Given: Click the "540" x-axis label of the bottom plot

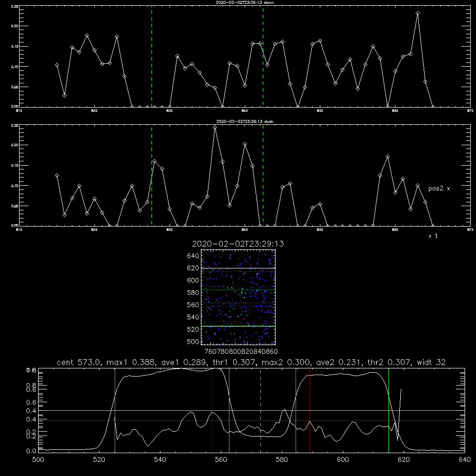Looking at the screenshot, I should [x=160, y=460].
